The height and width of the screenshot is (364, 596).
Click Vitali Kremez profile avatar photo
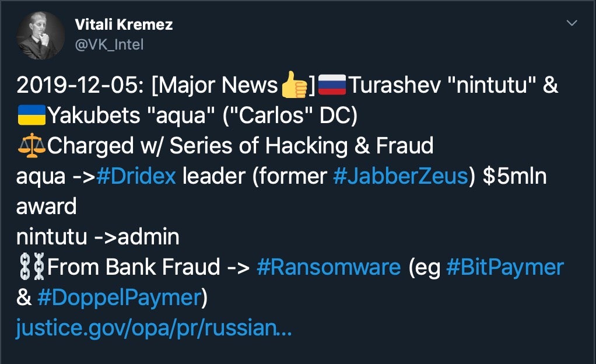tap(41, 36)
